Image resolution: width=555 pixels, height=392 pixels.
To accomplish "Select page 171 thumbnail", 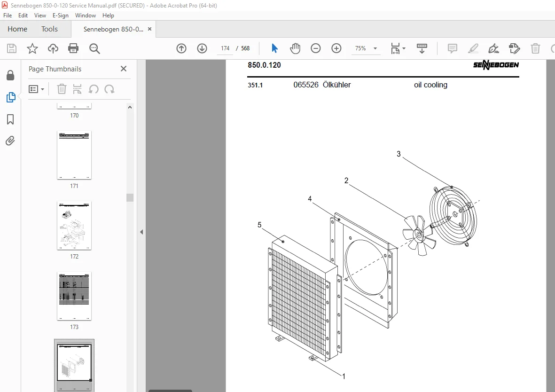I will (x=74, y=155).
